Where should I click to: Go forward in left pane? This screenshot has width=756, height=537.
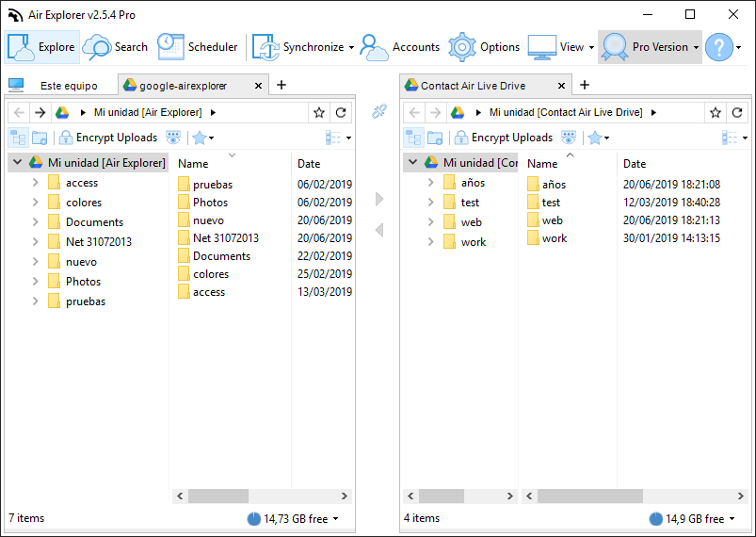click(x=40, y=112)
